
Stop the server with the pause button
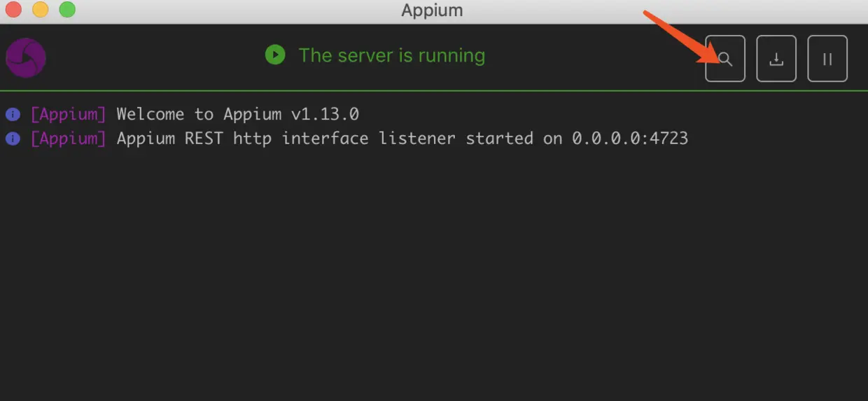click(x=827, y=59)
